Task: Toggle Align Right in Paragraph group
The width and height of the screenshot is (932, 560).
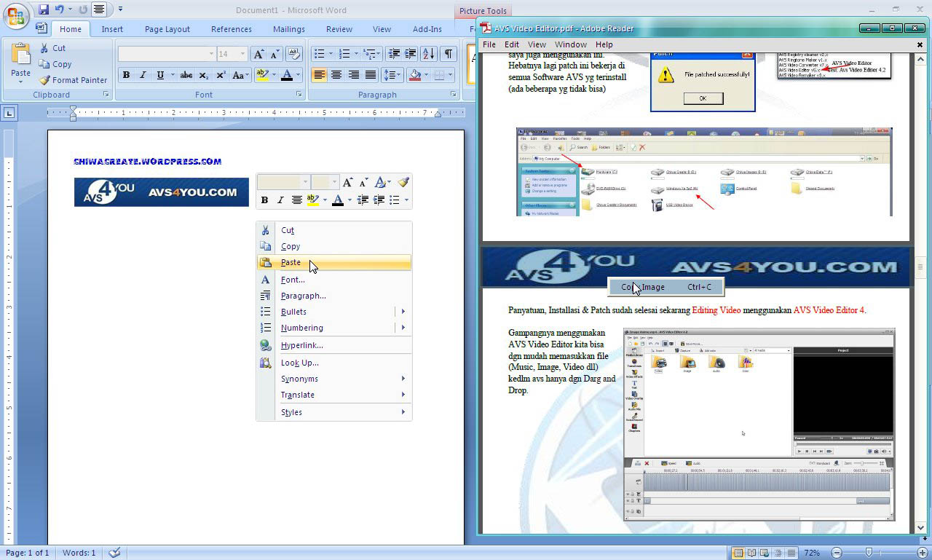Action: click(354, 75)
